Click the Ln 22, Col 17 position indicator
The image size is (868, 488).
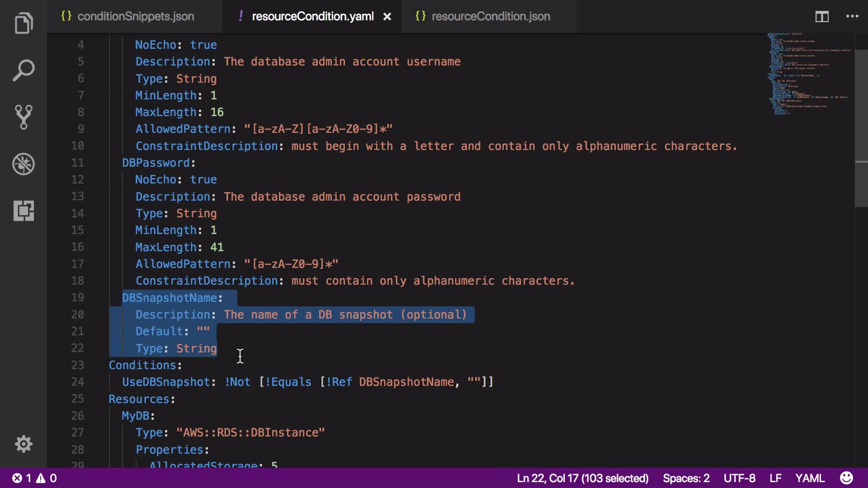582,478
